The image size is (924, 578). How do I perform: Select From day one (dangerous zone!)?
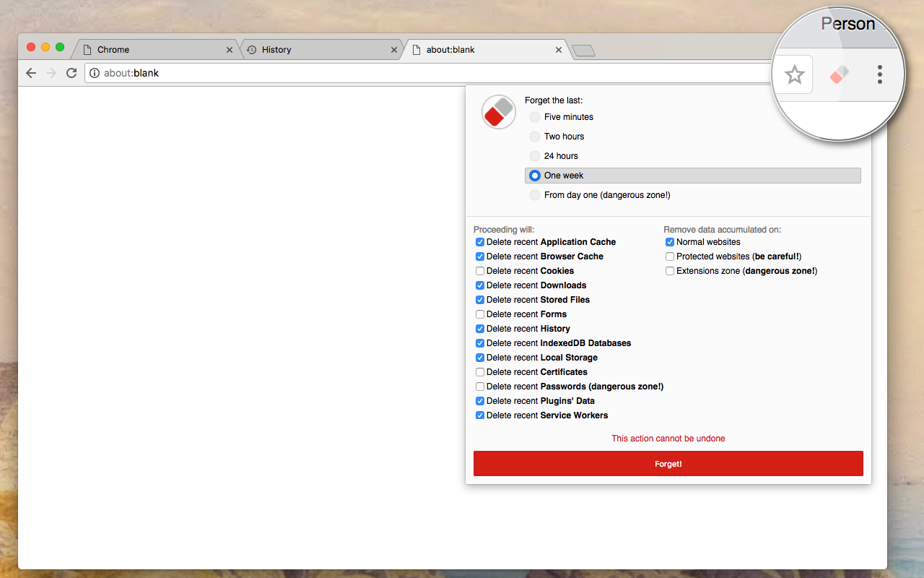pyautogui.click(x=534, y=194)
